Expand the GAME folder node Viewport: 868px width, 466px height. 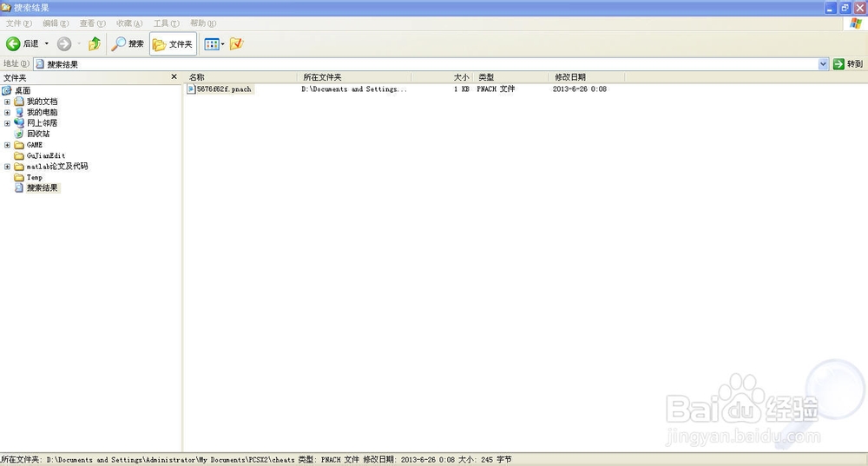(7, 145)
